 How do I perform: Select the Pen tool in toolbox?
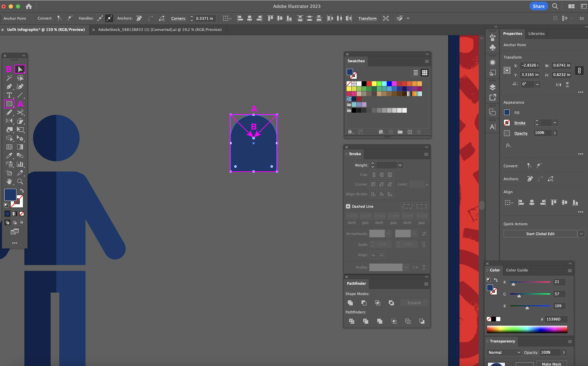click(9, 86)
